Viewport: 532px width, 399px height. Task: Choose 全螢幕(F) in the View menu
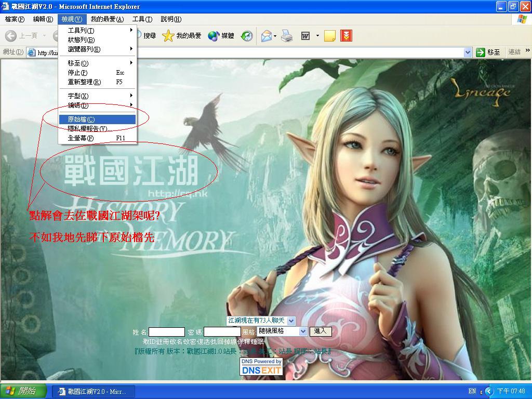click(x=97, y=138)
